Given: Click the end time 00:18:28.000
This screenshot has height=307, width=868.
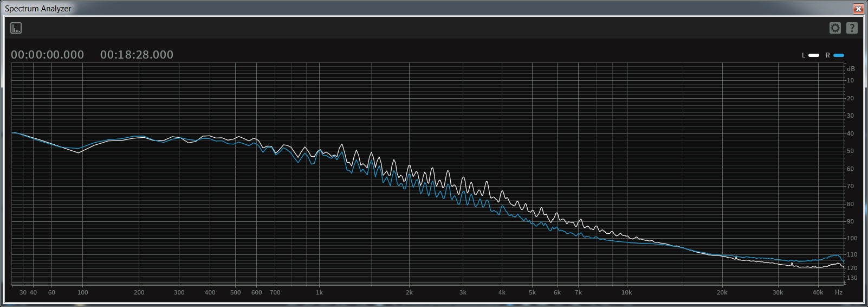Looking at the screenshot, I should click(137, 55).
